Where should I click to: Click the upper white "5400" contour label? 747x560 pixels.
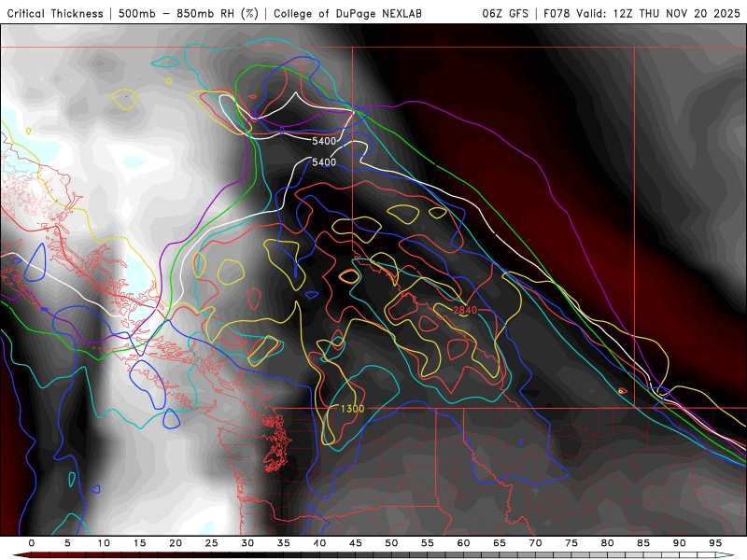click(324, 141)
